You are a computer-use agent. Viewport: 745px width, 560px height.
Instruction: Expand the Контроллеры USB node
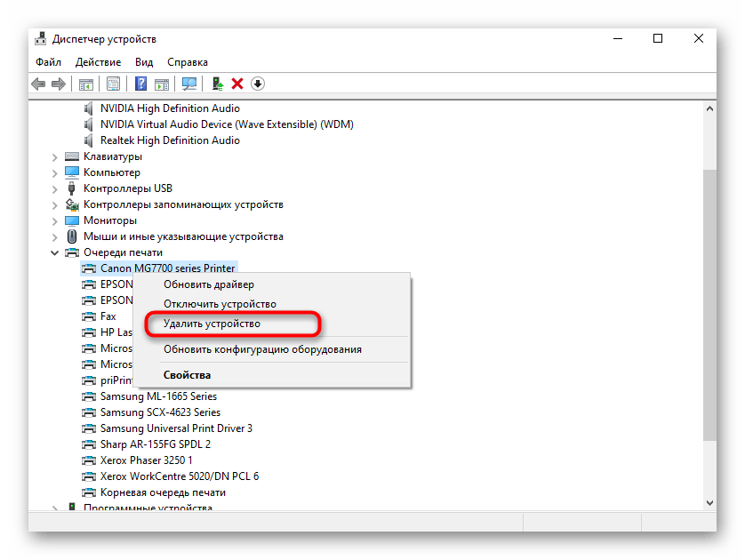click(55, 188)
